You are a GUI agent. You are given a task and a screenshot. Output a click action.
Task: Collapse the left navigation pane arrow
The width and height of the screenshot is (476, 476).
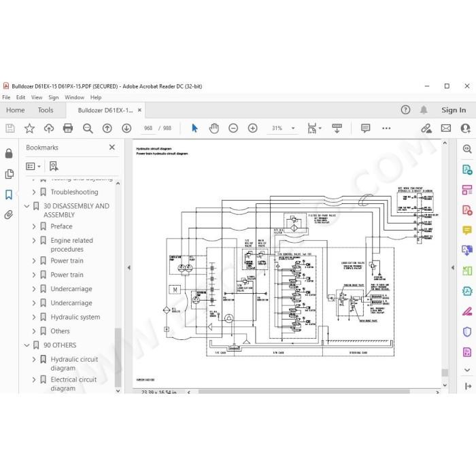[129, 268]
